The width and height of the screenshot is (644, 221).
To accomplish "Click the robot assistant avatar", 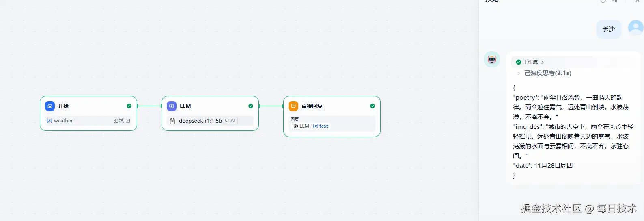I will coord(492,59).
